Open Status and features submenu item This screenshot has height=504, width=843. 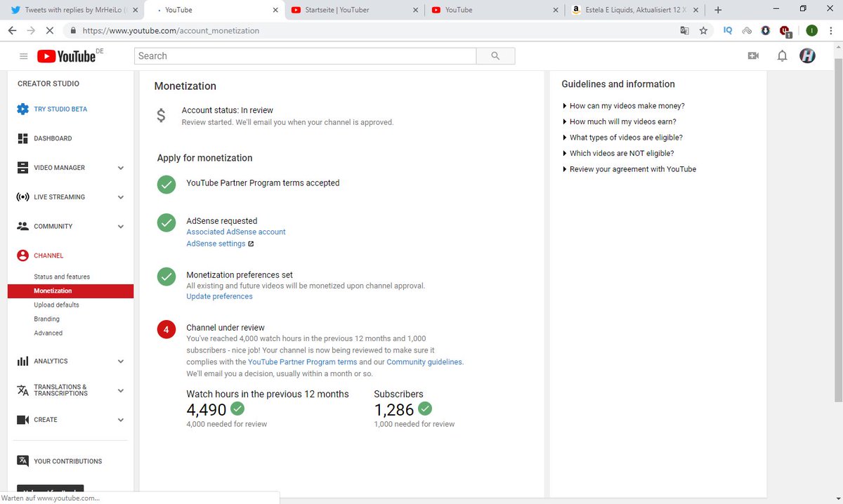(62, 277)
